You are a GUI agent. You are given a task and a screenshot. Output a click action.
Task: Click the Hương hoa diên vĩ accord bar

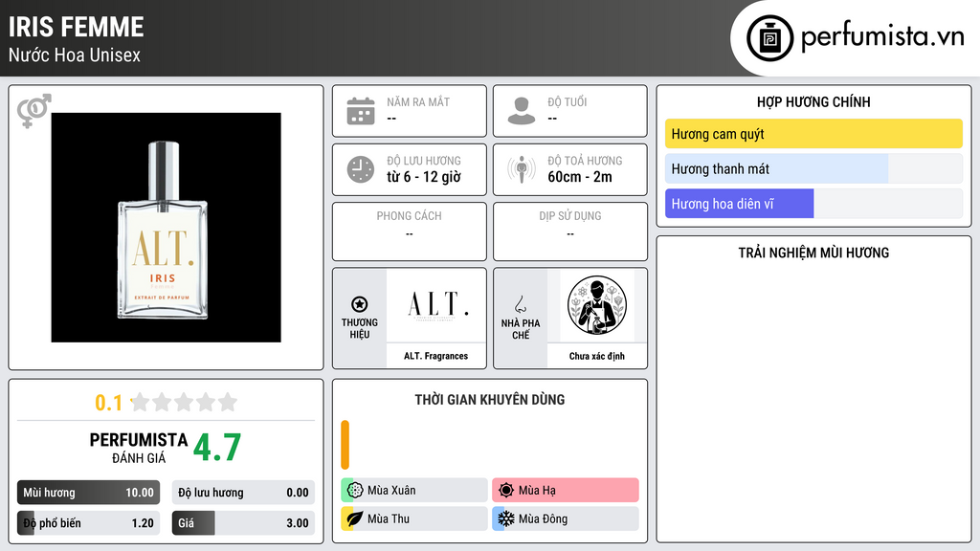pos(813,204)
